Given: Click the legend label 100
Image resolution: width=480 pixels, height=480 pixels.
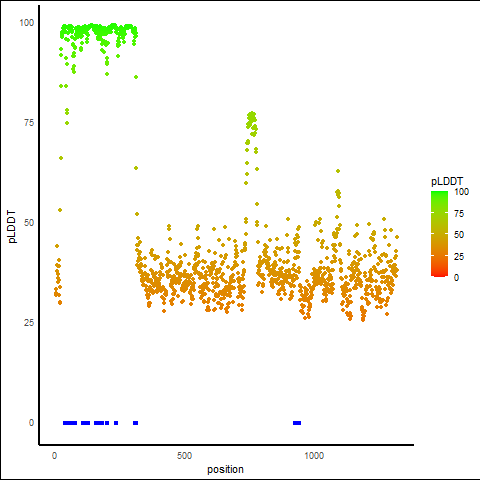Looking at the screenshot, I should [461, 192].
